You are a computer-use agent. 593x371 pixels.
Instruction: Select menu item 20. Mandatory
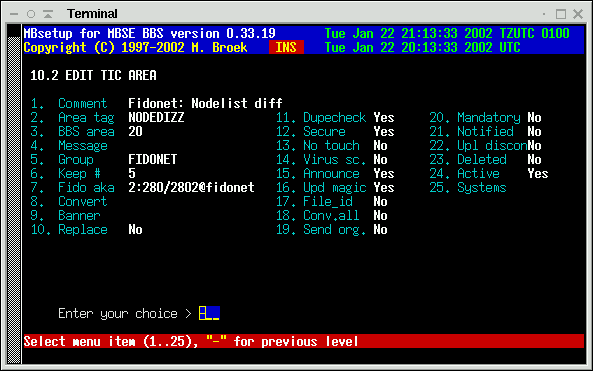click(x=475, y=118)
